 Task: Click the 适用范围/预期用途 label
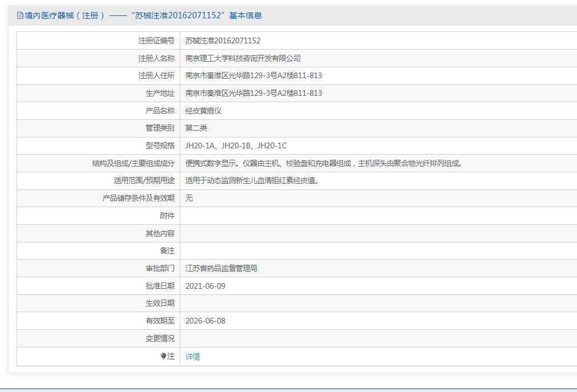(144, 180)
